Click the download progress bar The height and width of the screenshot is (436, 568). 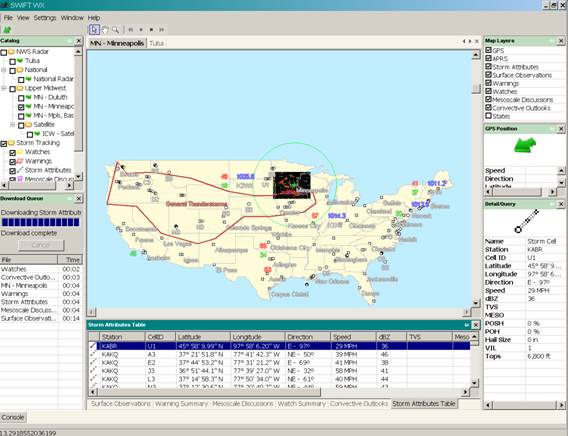tap(41, 222)
